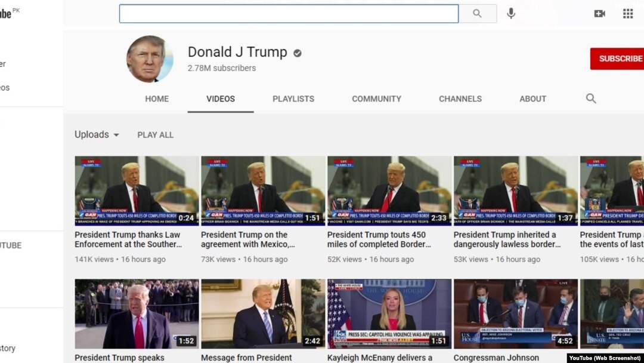Image resolution: width=644 pixels, height=363 pixels.
Task: Click the search magnifier button beside the search box
Action: pyautogui.click(x=477, y=14)
